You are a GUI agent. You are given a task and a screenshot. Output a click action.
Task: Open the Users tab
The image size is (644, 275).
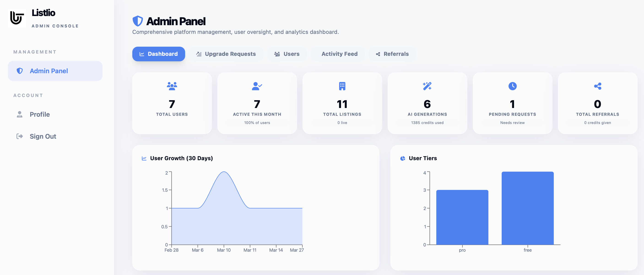pyautogui.click(x=287, y=54)
